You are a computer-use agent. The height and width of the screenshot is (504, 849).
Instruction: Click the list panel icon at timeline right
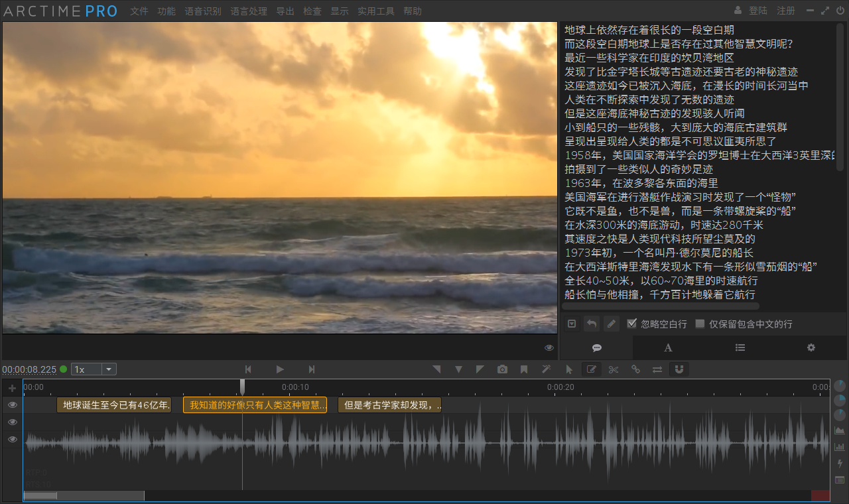pyautogui.click(x=840, y=479)
